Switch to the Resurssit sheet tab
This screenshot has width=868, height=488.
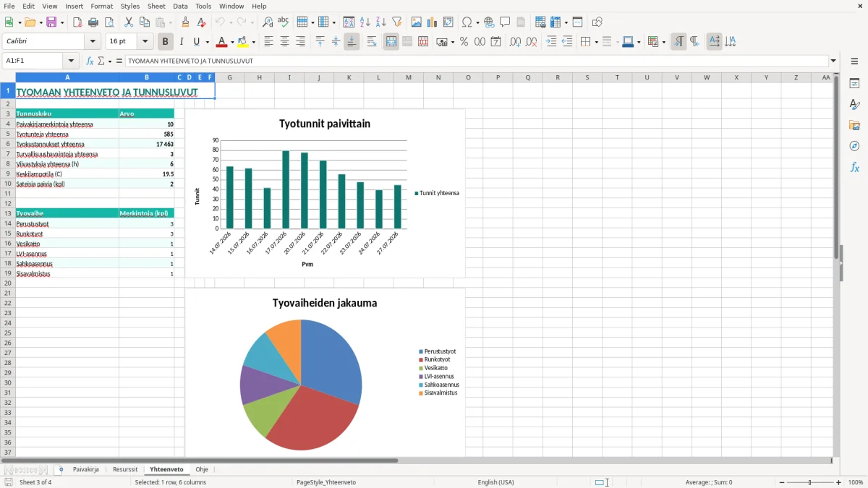click(125, 469)
